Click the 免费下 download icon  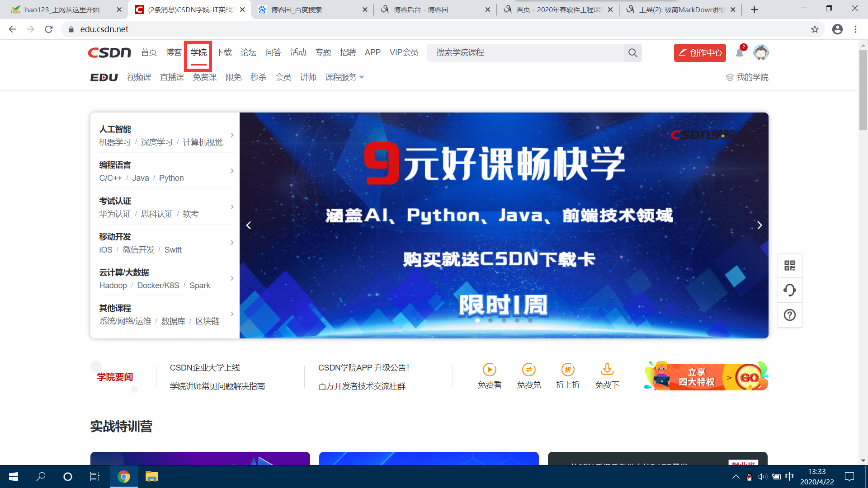pyautogui.click(x=607, y=370)
